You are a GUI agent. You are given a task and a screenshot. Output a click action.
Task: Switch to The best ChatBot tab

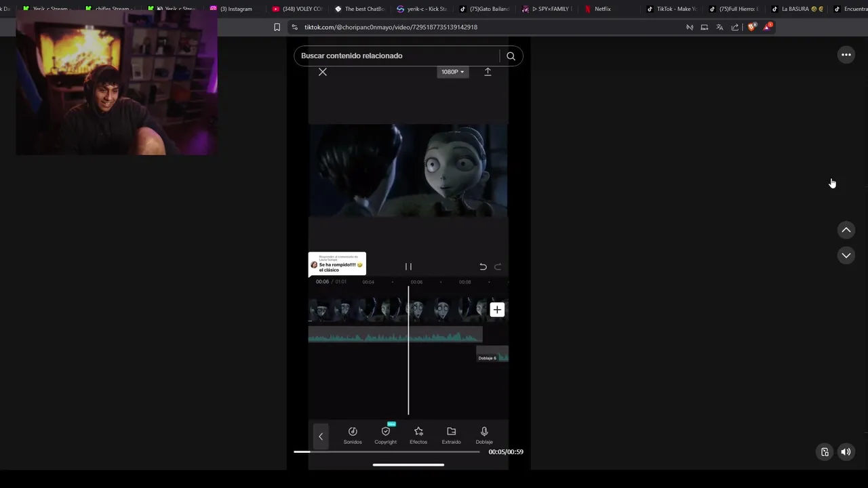pos(360,9)
